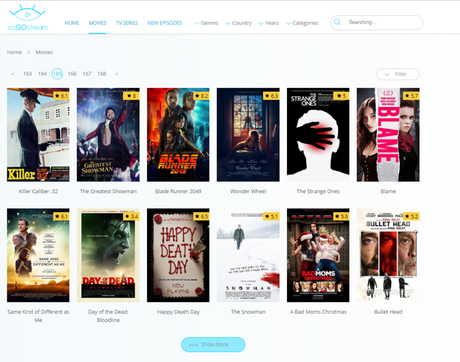
Task: Open Happy Death Day poster
Action: point(178,255)
